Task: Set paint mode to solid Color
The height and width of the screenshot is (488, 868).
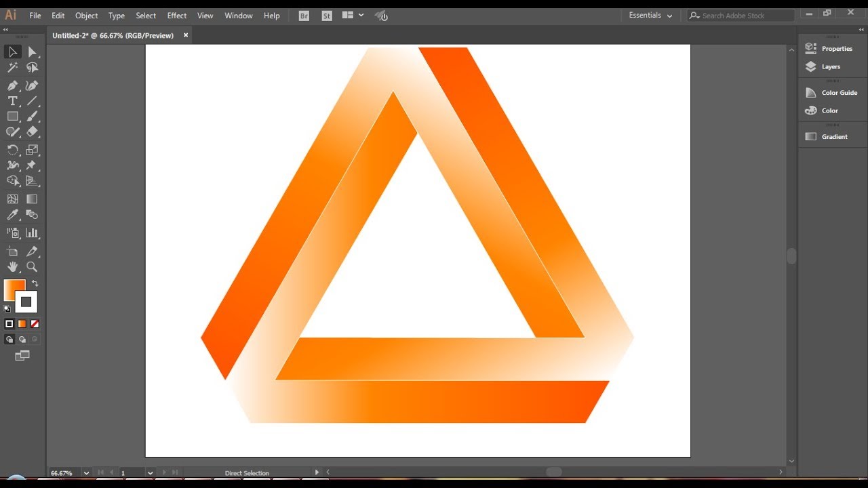Action: [9, 324]
